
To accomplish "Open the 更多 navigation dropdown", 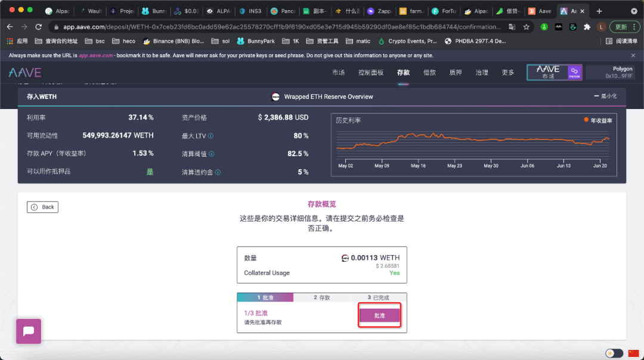I will pos(507,72).
